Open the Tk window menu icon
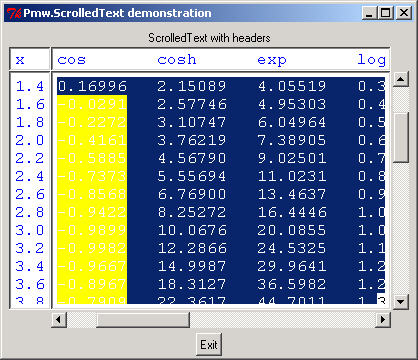418x360 pixels. point(14,13)
